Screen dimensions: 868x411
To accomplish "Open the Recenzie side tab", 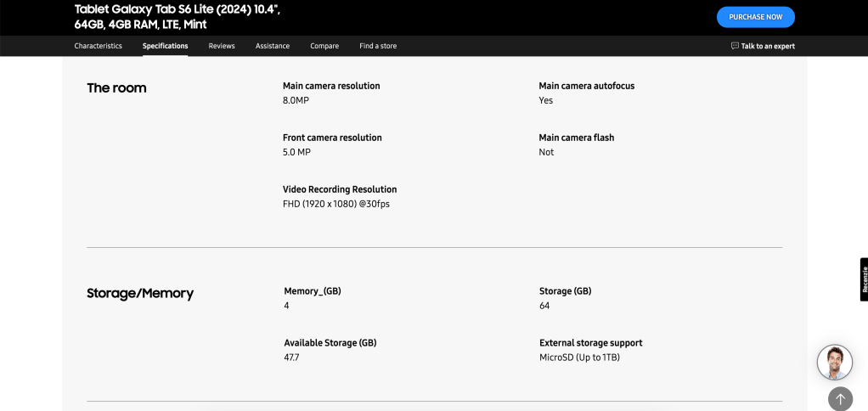I will (863, 279).
